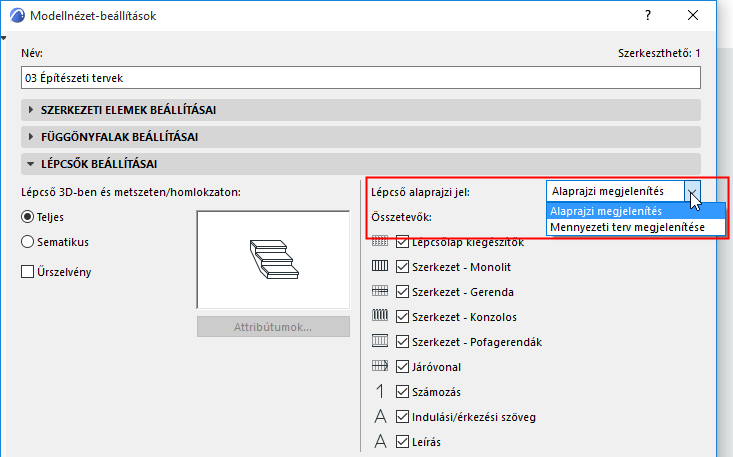Screen dimensions: 733x457
Task: Click the Attribútumok... button
Action: tap(273, 327)
